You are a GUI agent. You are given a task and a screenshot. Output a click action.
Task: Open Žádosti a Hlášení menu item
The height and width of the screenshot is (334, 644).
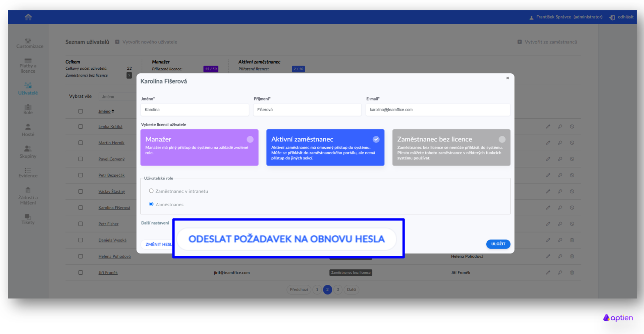click(28, 196)
